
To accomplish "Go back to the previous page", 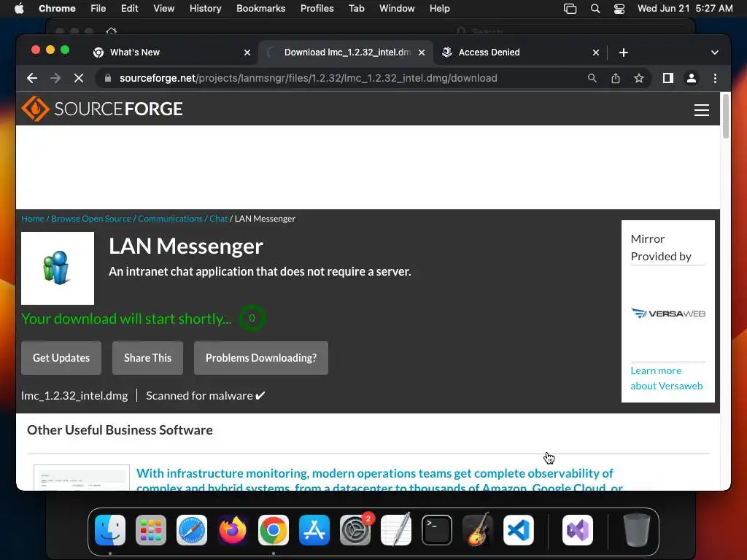I will 32,78.
